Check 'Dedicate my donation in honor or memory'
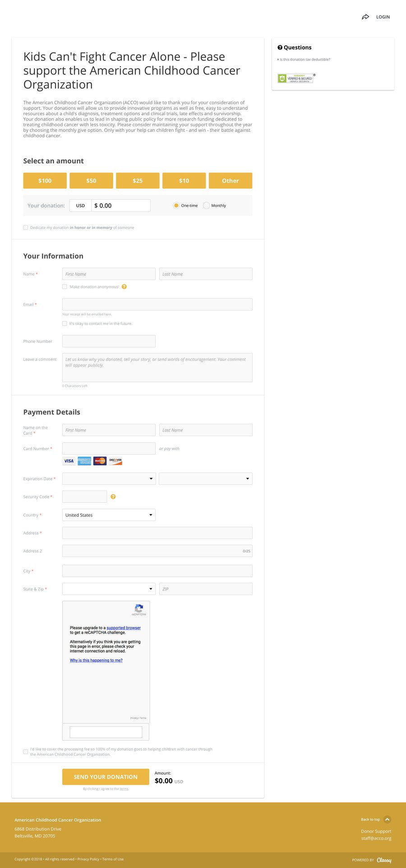This screenshot has width=406, height=868. (x=26, y=227)
